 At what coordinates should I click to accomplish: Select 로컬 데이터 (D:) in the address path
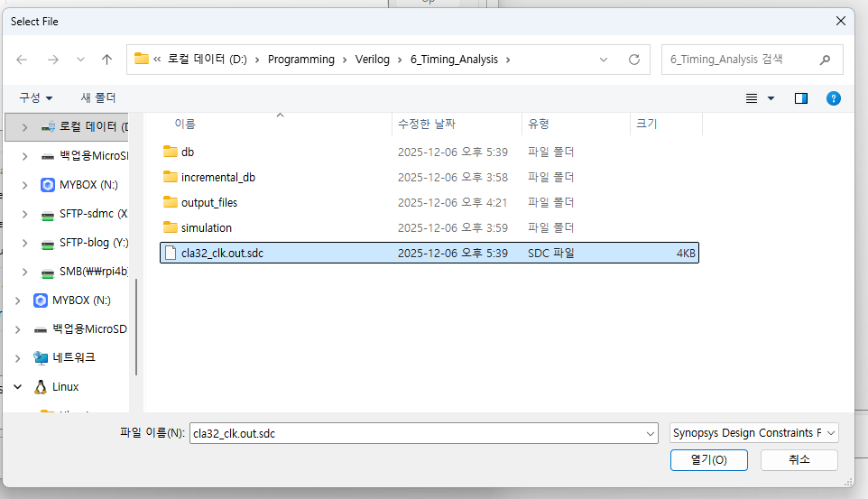(208, 60)
